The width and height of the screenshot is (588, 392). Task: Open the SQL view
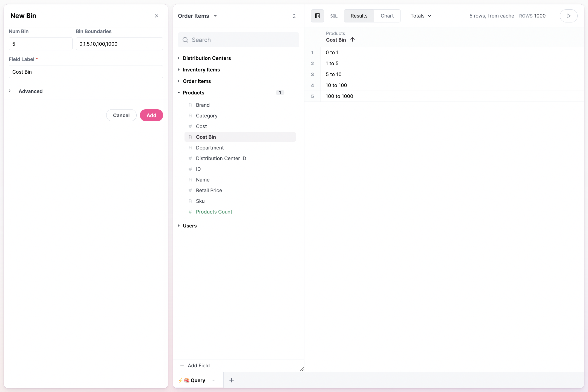click(x=334, y=16)
